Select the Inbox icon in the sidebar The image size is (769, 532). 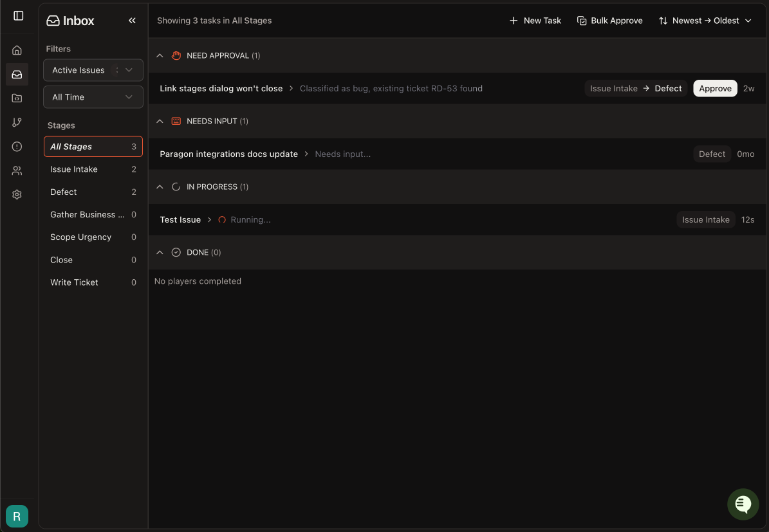coord(17,74)
